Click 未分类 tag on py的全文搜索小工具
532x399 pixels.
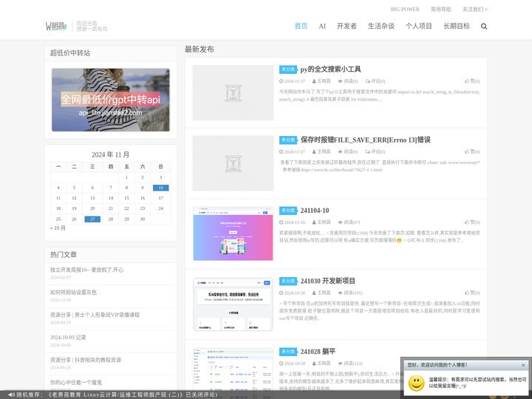pos(288,69)
